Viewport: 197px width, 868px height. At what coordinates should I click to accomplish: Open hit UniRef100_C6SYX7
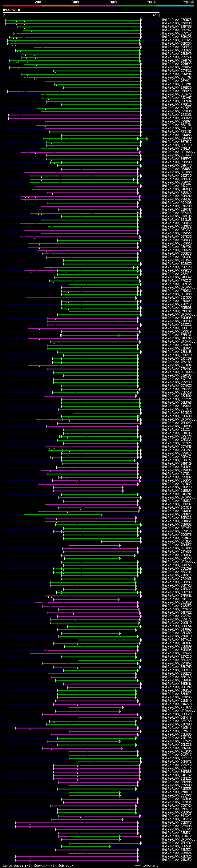pos(177,30)
